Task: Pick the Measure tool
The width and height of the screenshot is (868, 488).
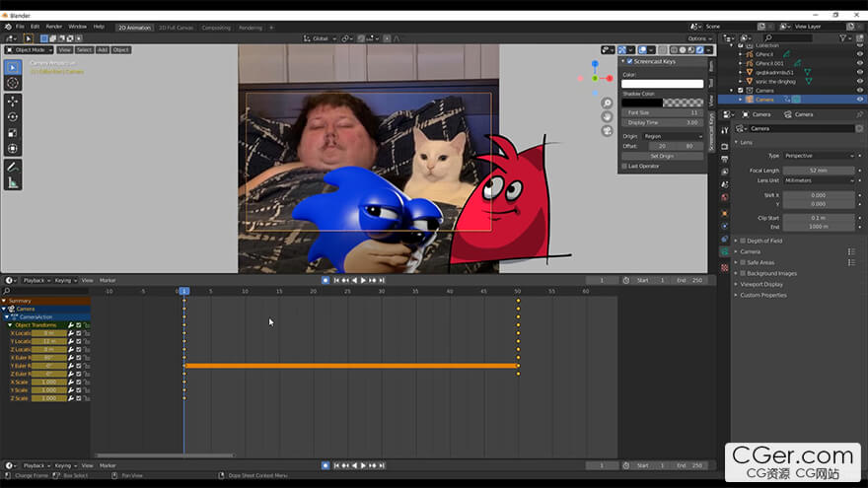Action: [x=13, y=182]
